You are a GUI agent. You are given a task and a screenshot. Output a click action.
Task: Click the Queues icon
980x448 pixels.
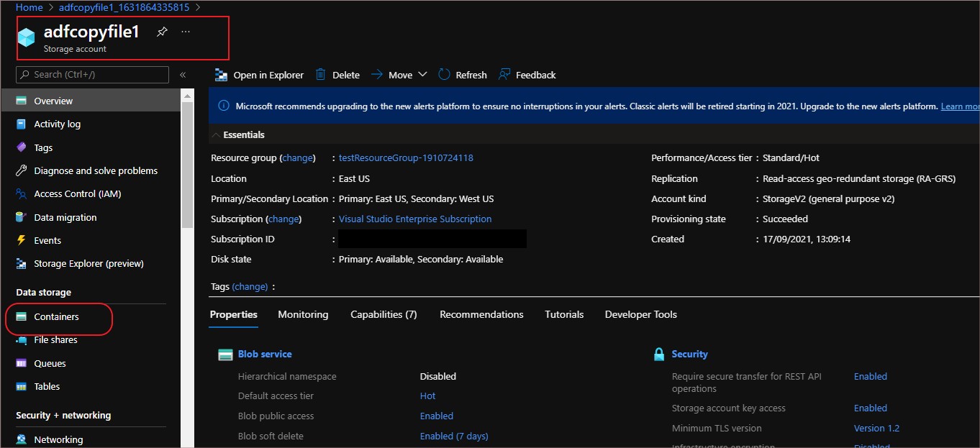click(22, 363)
